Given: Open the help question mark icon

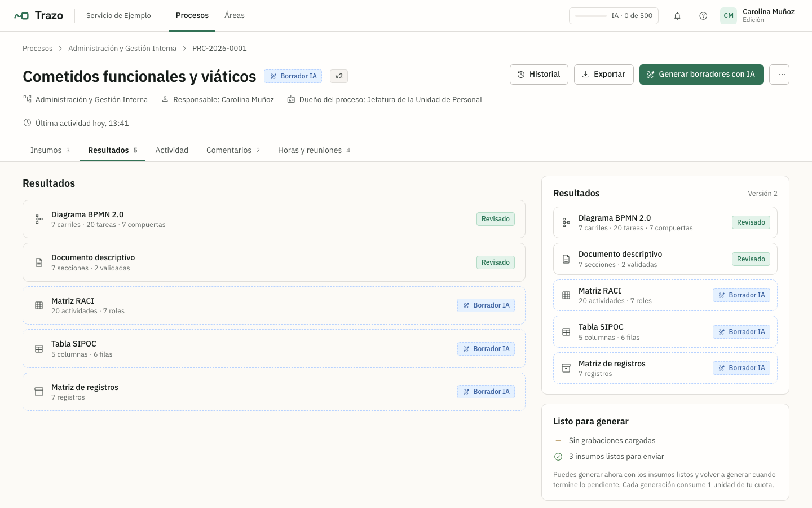Looking at the screenshot, I should coord(703,16).
